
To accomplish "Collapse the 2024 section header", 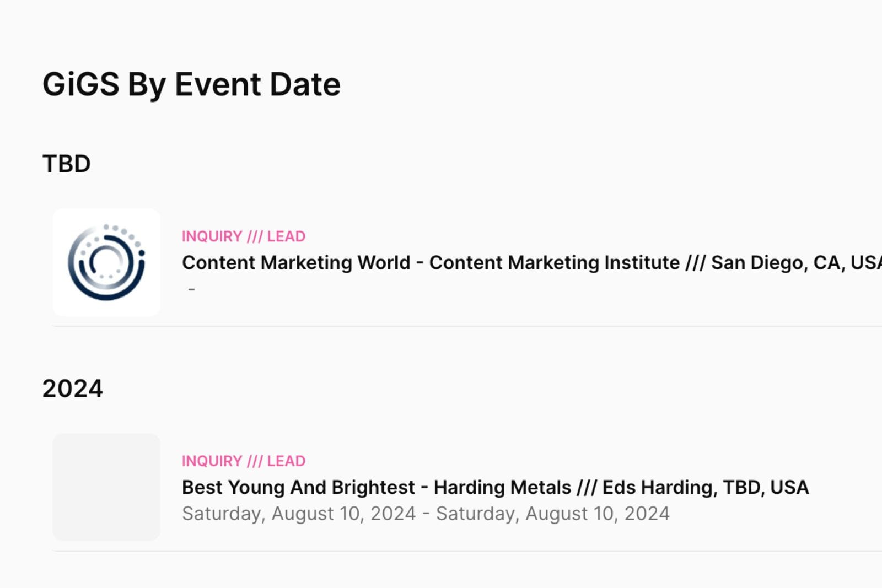I will point(73,388).
